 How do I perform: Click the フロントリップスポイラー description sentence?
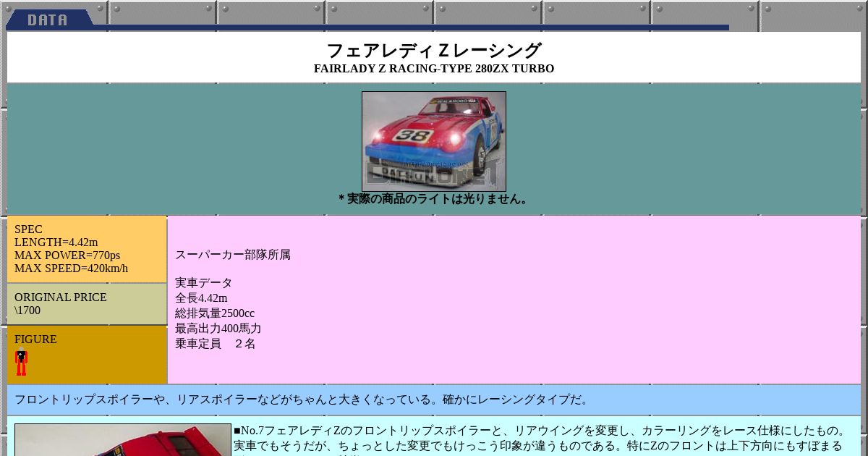tap(303, 400)
